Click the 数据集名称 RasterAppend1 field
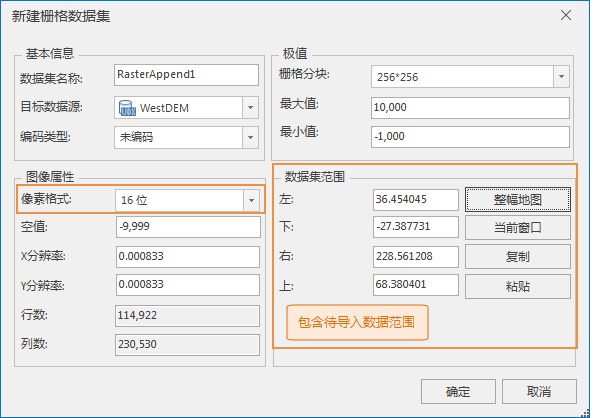The height and width of the screenshot is (418, 595). point(186,75)
